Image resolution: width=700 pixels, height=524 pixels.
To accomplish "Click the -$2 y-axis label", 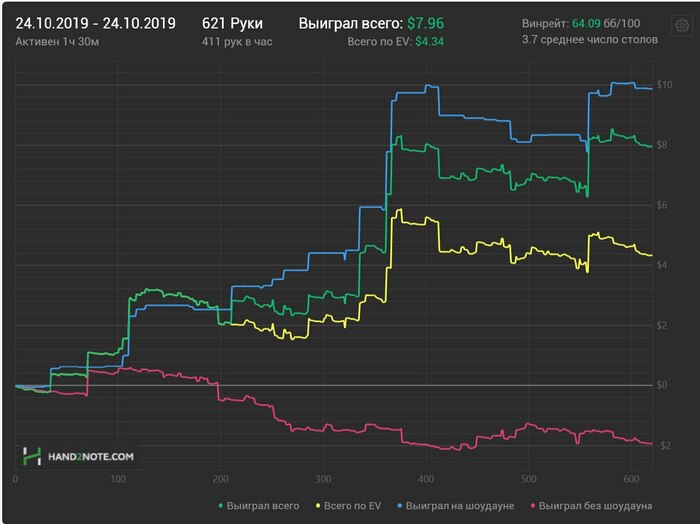I will pos(663,445).
